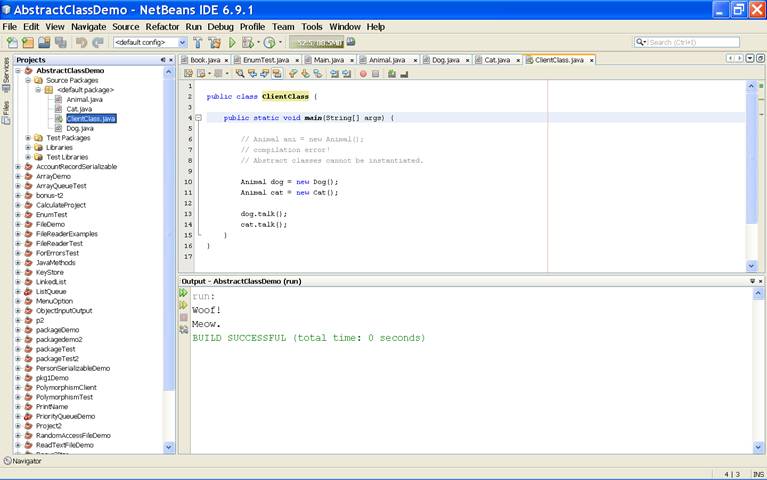The image size is (767, 480).
Task: Select Cat.java in the Projects tree
Action: pos(80,109)
